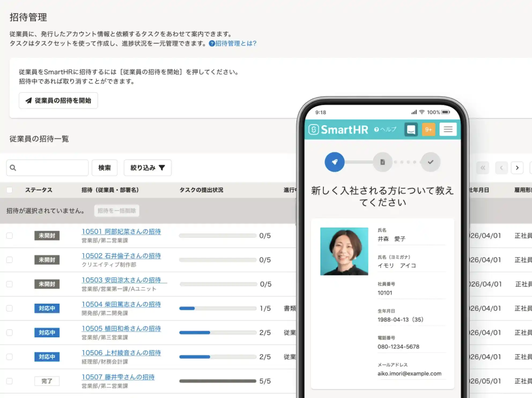This screenshot has height=398, width=532.
Task: Check the checkbox for invitation 10504
Action: pyautogui.click(x=9, y=308)
